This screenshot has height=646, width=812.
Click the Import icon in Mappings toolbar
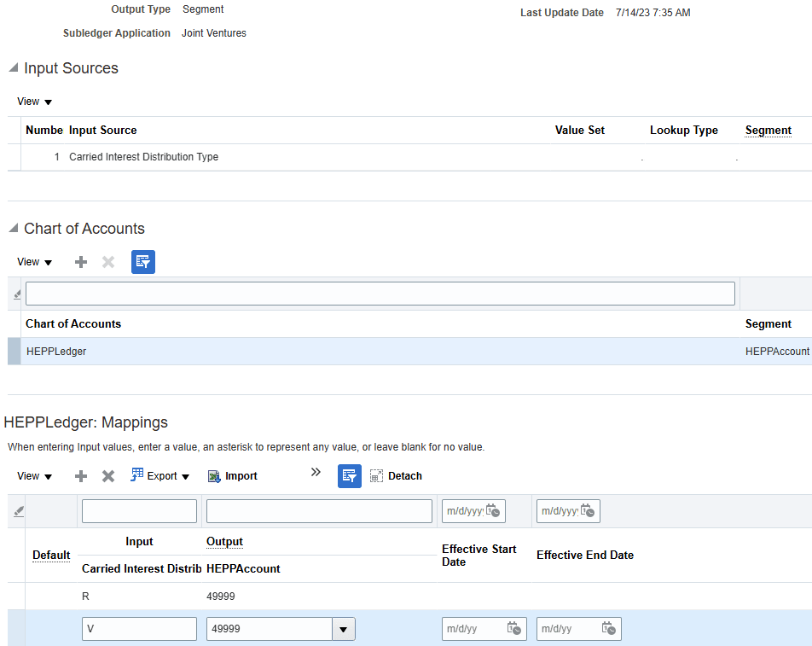coord(231,475)
